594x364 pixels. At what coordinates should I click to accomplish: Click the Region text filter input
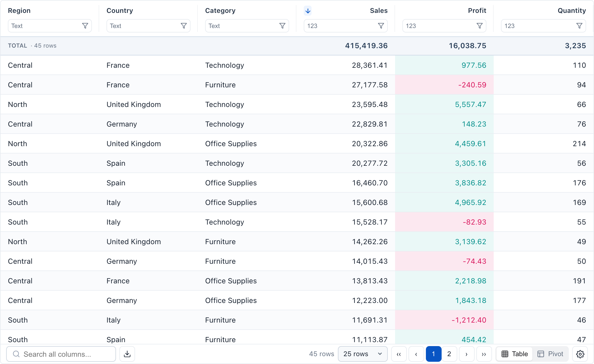[x=50, y=26]
